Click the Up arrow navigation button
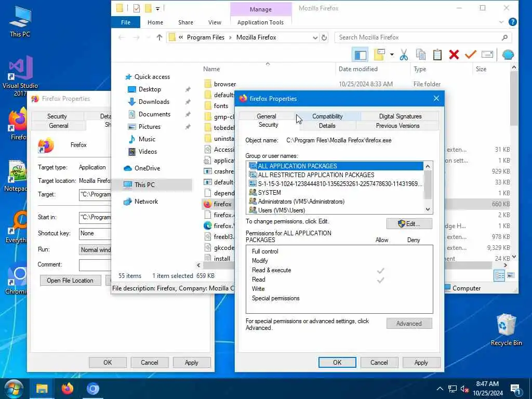 tap(159, 37)
